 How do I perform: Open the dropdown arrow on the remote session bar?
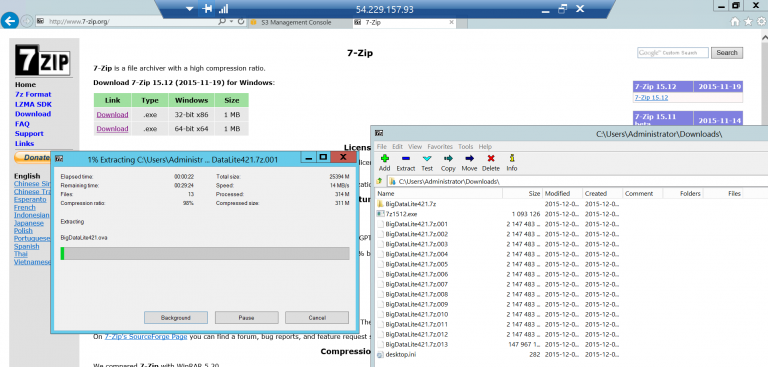pyautogui.click(x=190, y=9)
